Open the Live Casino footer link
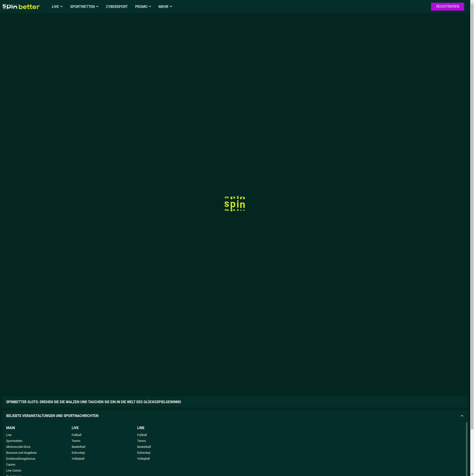Screen dimensions: 474x476 [x=14, y=471]
